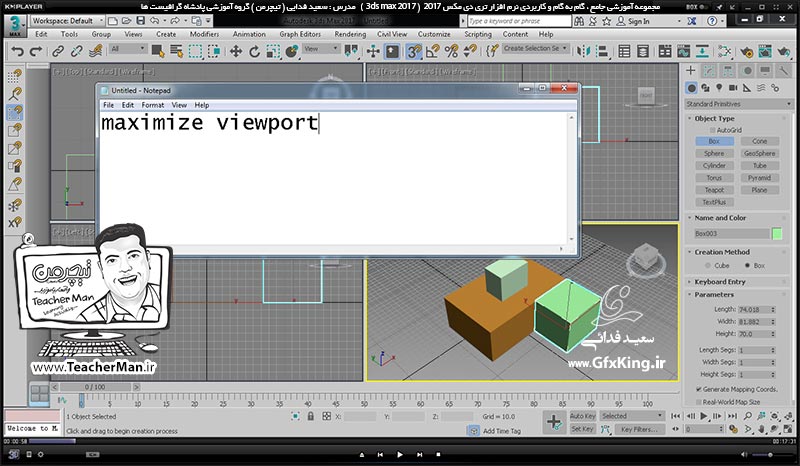Open Notepad's Format menu
The image size is (800, 466).
pyautogui.click(x=153, y=105)
